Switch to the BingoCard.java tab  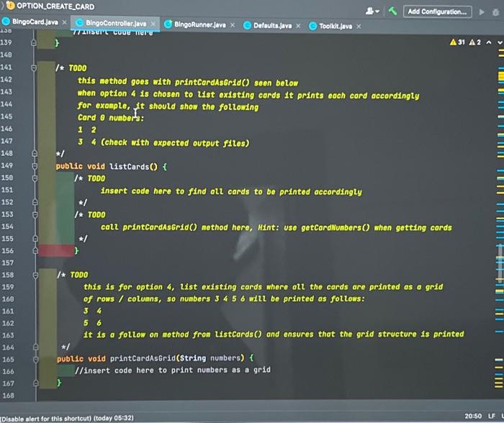[x=35, y=22]
